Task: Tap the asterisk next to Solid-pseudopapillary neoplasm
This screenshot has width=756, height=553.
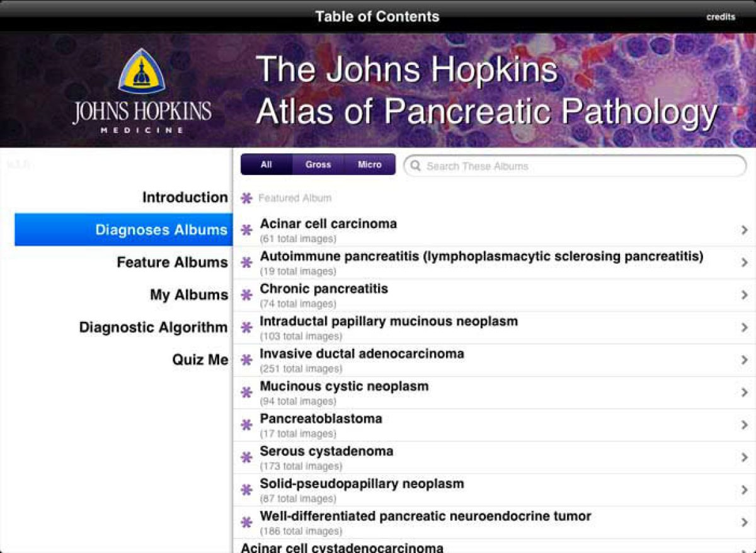Action: click(246, 488)
